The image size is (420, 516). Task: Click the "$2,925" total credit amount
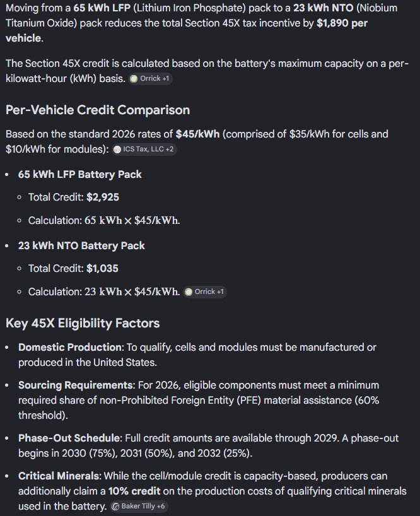point(103,197)
